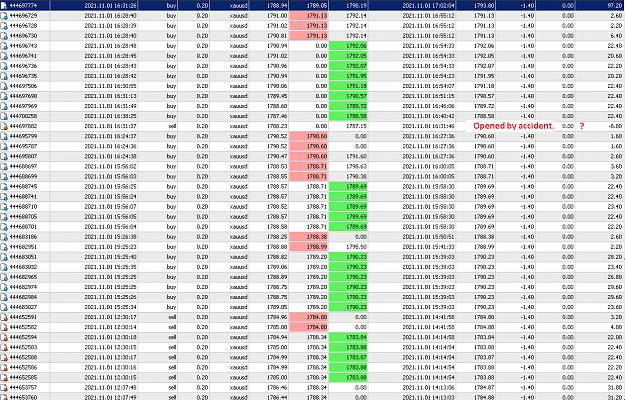Screen dimensions: 625x400
Task: Select the open time 2021.11.01 16:38:25
Action: pyautogui.click(x=110, y=116)
